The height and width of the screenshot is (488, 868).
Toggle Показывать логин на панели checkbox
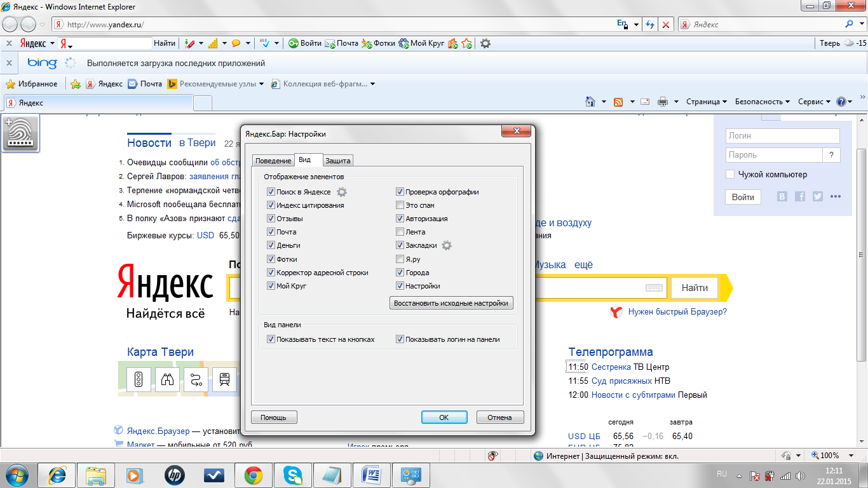click(400, 339)
